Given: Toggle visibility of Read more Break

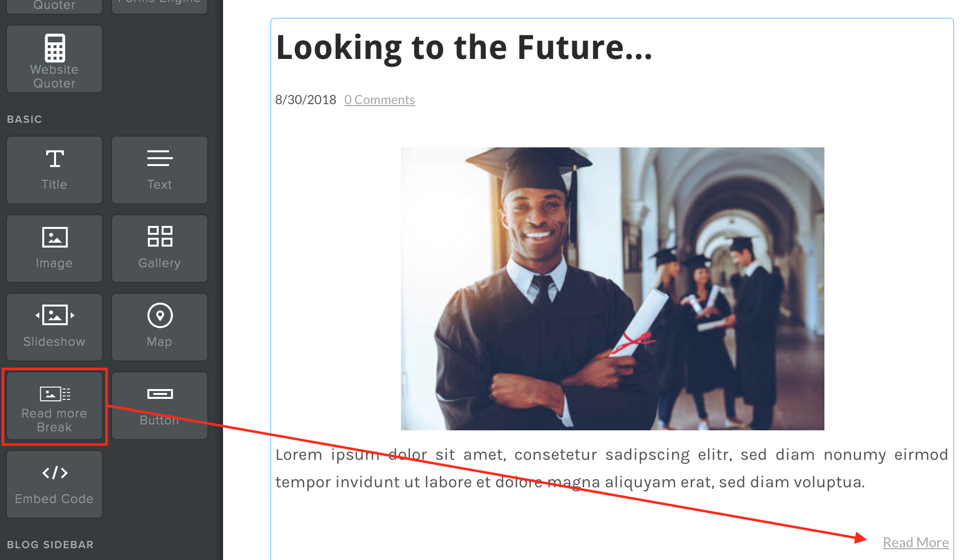Looking at the screenshot, I should tap(55, 405).
